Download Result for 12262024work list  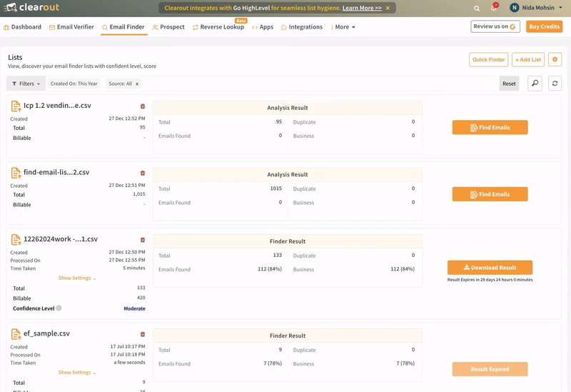[x=490, y=268]
